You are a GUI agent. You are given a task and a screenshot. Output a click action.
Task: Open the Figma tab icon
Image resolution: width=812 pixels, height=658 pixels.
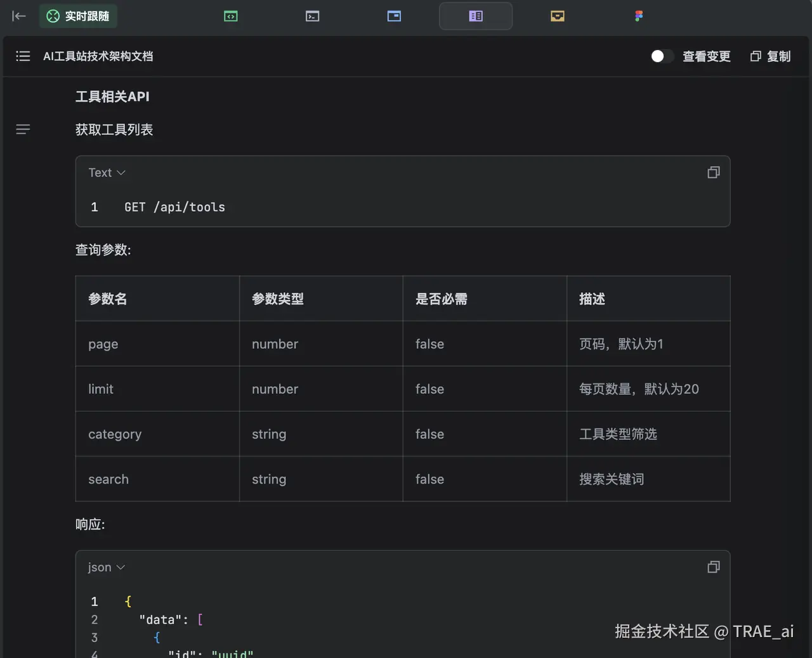[x=639, y=16]
